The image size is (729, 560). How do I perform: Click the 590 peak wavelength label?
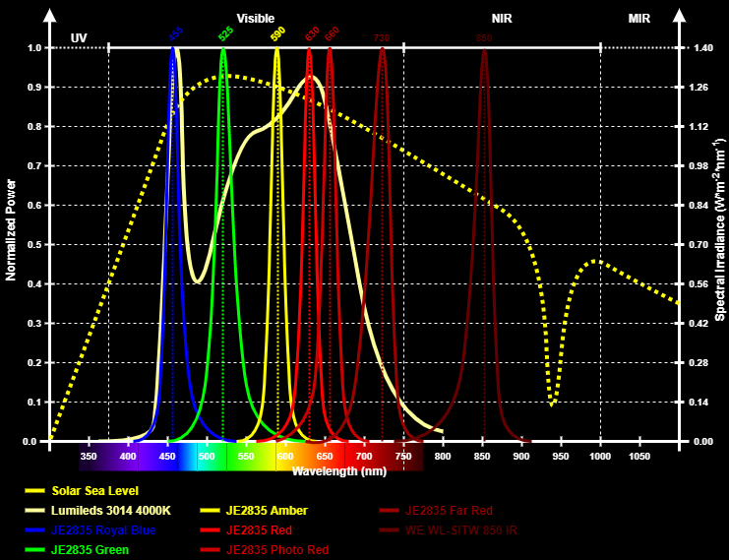(x=277, y=34)
